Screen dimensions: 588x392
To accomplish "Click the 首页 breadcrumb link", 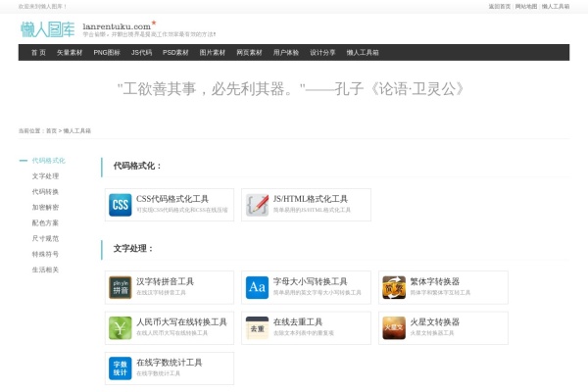I will pyautogui.click(x=51, y=130).
